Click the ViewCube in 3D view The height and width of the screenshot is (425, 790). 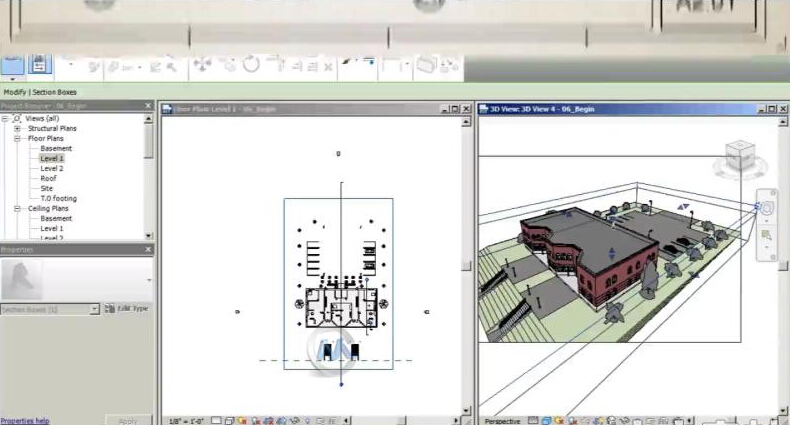click(x=738, y=158)
